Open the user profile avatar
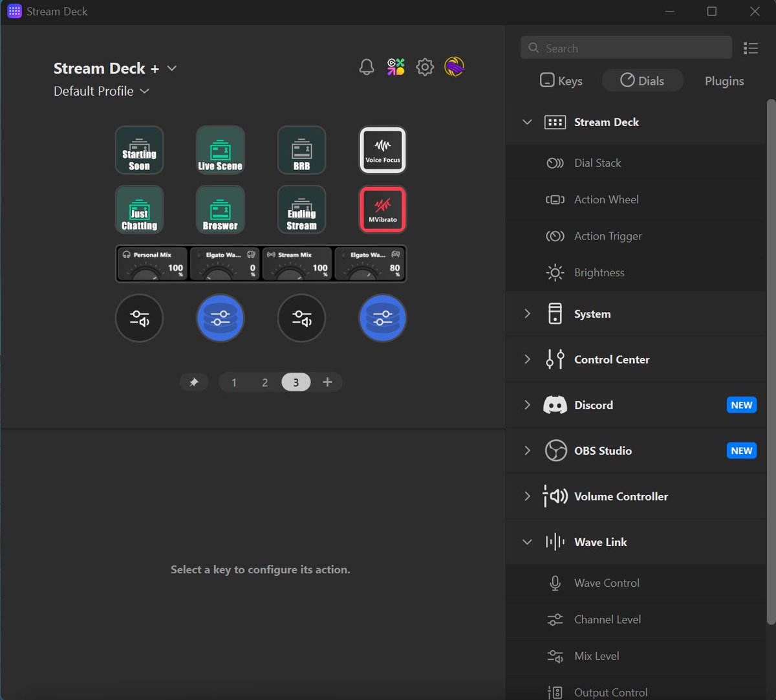Viewport: 776px width, 700px height. (455, 67)
